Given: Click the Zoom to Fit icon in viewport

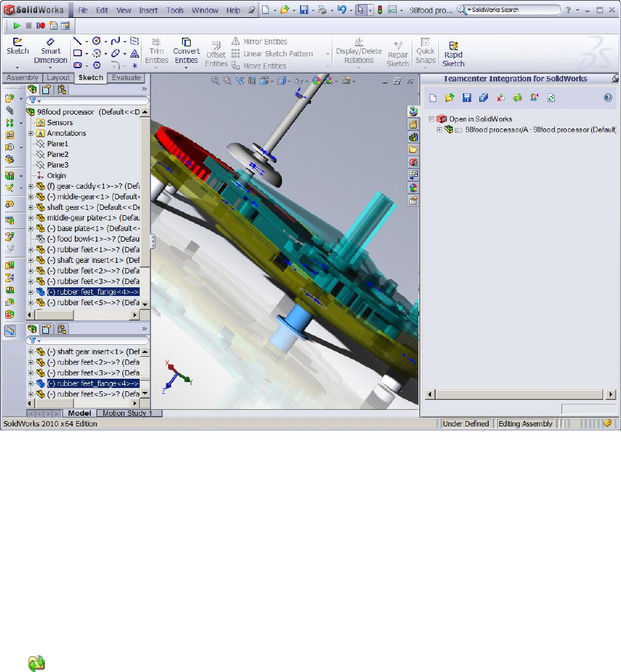Looking at the screenshot, I should (x=215, y=81).
